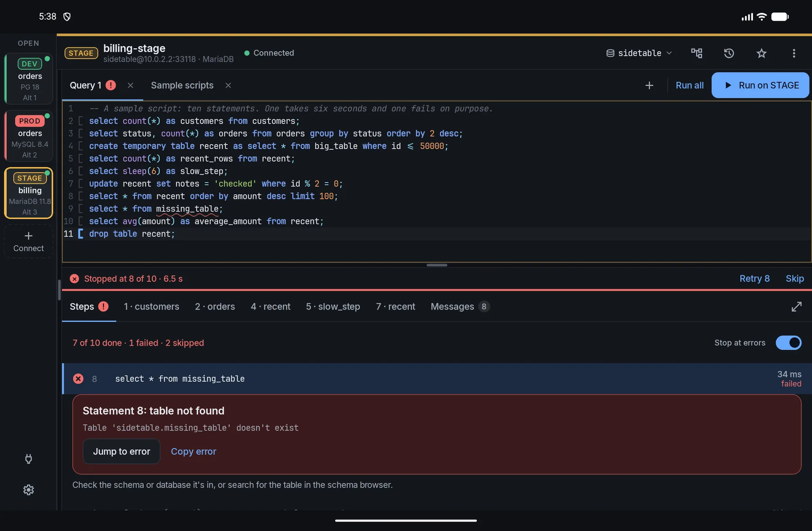812x531 pixels.
Task: Add a new query tab with plus icon
Action: (649, 85)
